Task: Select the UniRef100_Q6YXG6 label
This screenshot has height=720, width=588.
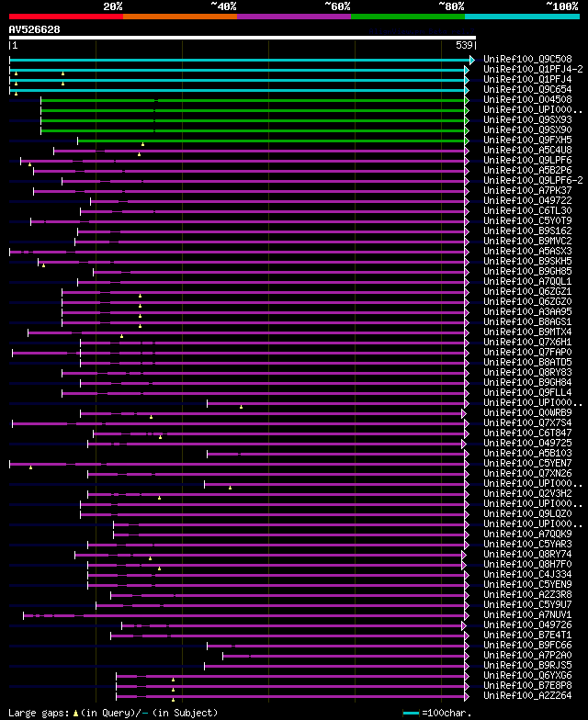Action: pyautogui.click(x=527, y=676)
